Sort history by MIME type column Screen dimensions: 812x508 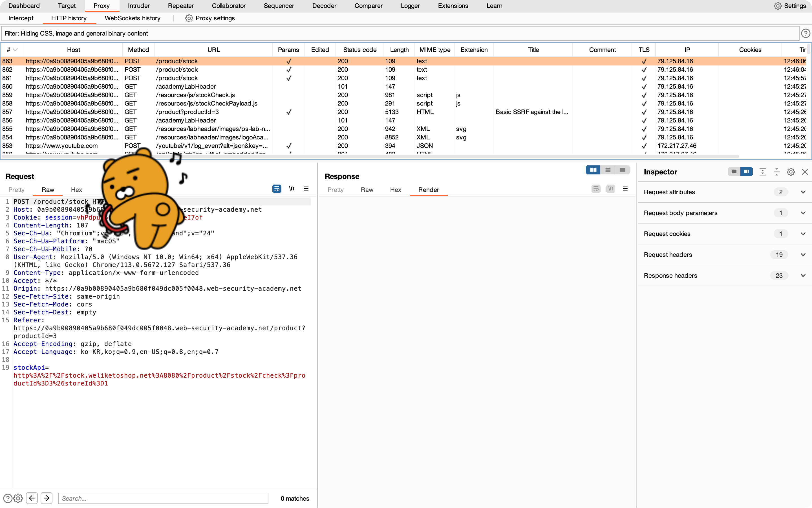pos(435,50)
